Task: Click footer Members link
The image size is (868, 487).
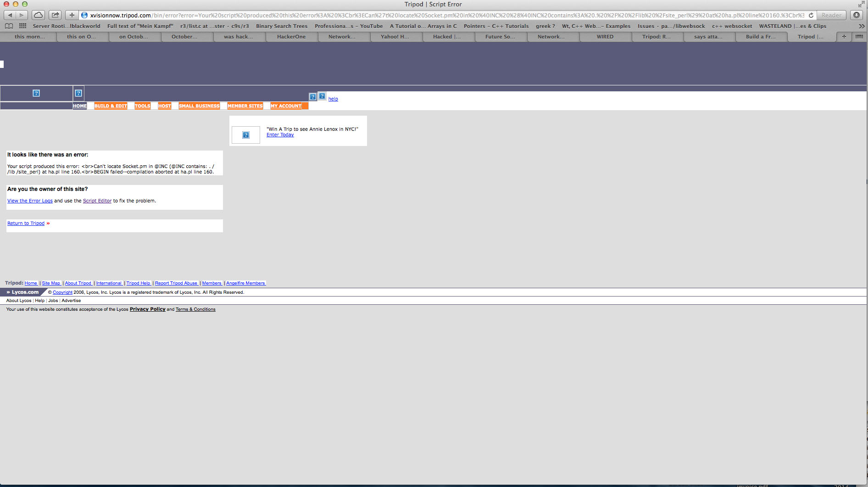Action: pyautogui.click(x=212, y=283)
